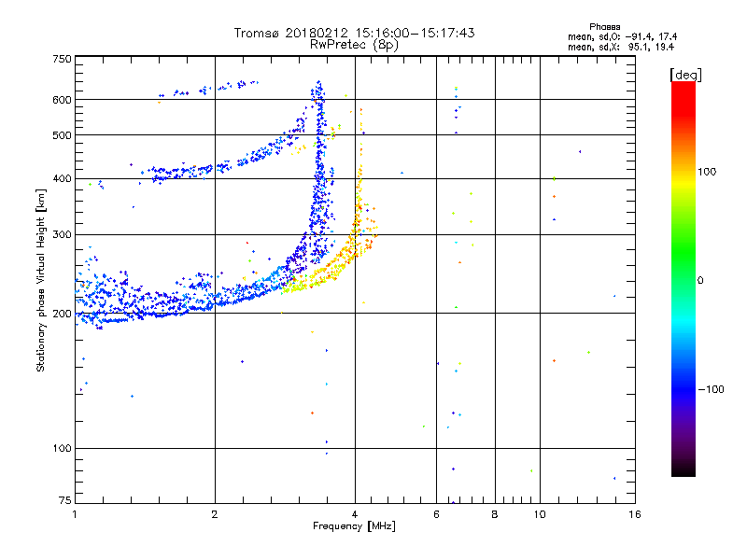Click the x-axis tick label '8'

pyautogui.click(x=495, y=514)
